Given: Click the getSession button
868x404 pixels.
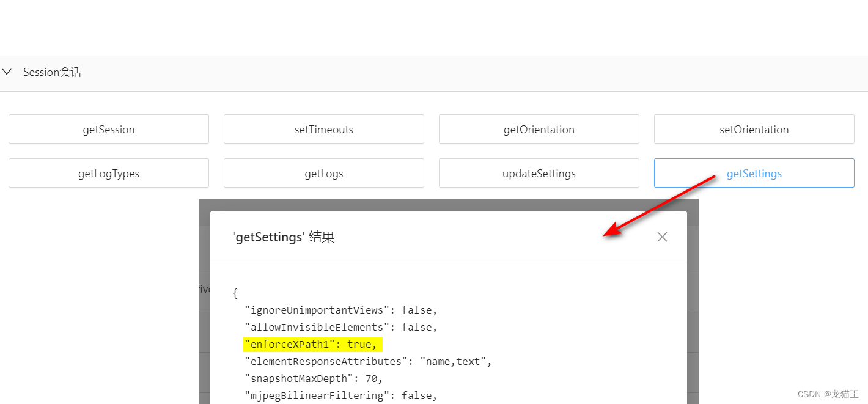Looking at the screenshot, I should pyautogui.click(x=108, y=129).
